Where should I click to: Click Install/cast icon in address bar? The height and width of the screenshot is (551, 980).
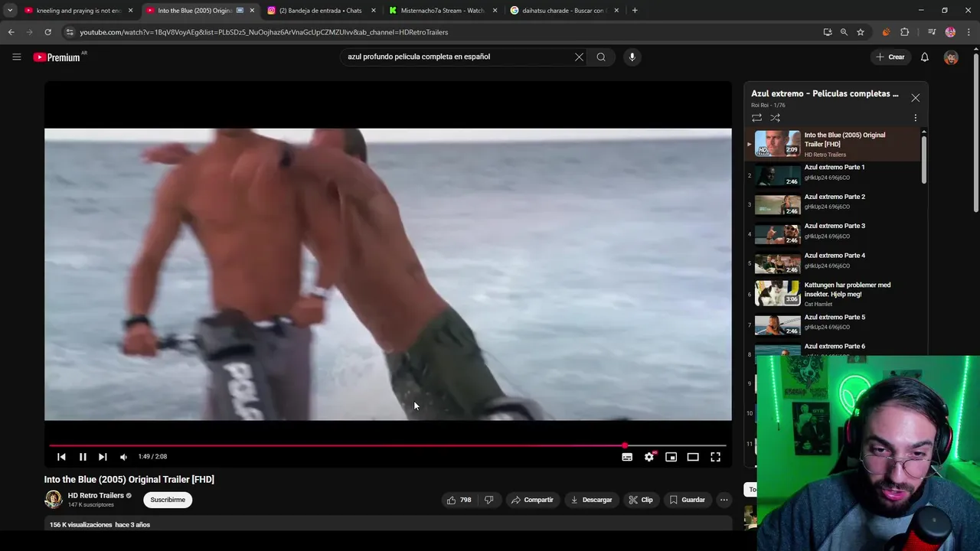(x=828, y=32)
